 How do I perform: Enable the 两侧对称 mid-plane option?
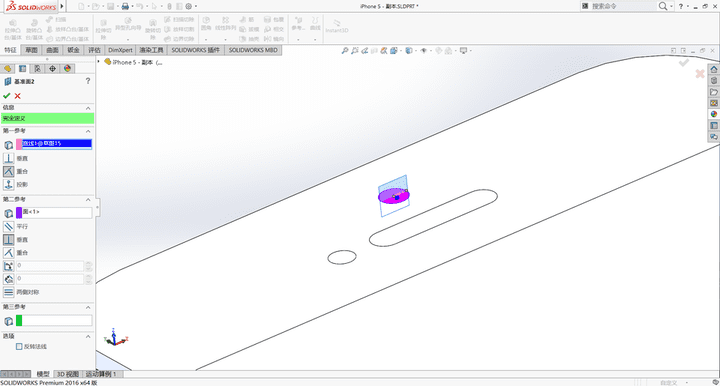click(8, 292)
